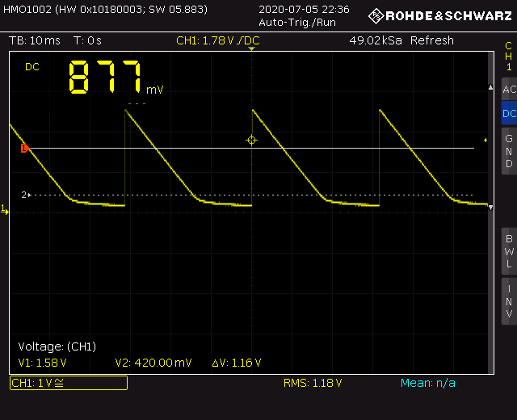Click the 877 mV DC voltmeter reading

116,78
